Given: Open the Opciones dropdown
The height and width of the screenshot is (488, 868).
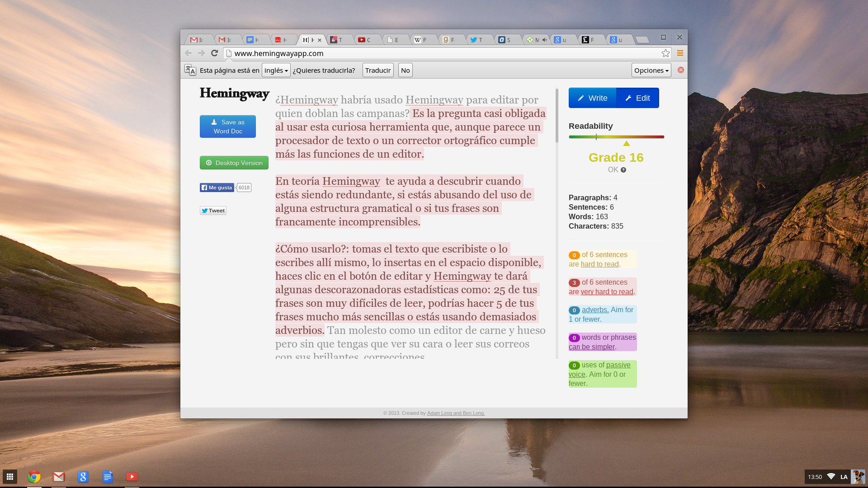Looking at the screenshot, I should pos(651,70).
